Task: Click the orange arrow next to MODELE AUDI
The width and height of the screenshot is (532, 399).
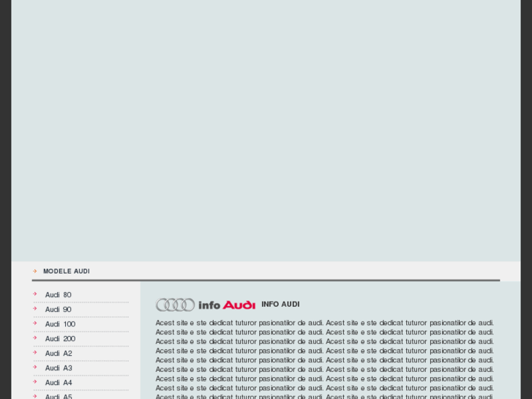Action: (x=34, y=271)
